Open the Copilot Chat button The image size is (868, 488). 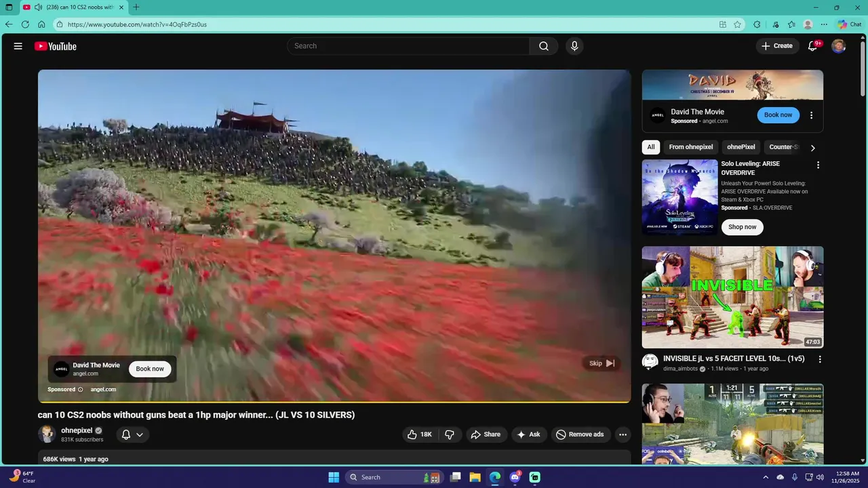[850, 24]
